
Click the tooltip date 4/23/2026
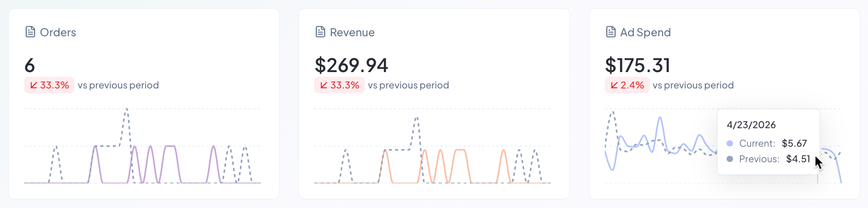(751, 125)
